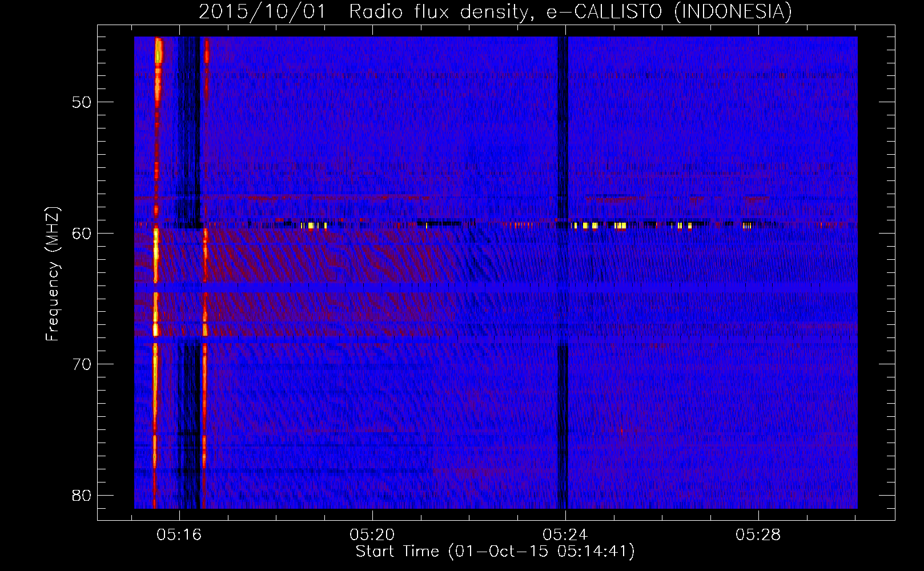Click the 70 frequency tick label

pos(82,364)
